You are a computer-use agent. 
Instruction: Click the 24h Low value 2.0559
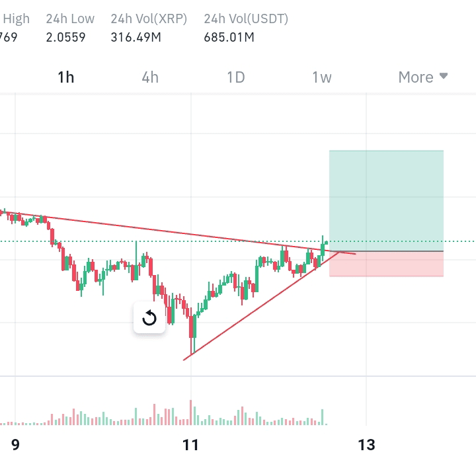coord(65,37)
